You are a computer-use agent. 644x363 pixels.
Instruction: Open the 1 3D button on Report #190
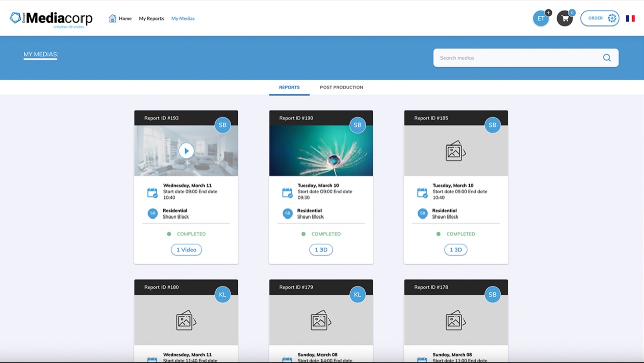(x=321, y=250)
